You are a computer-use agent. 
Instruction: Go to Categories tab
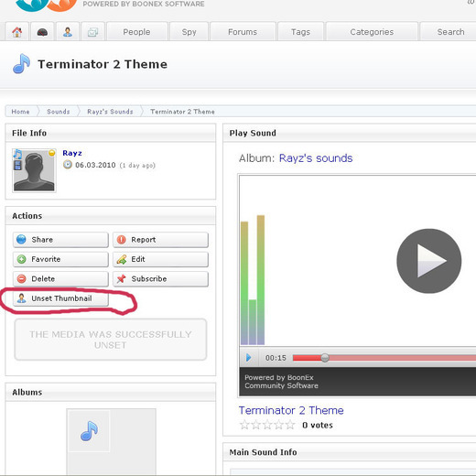[372, 31]
